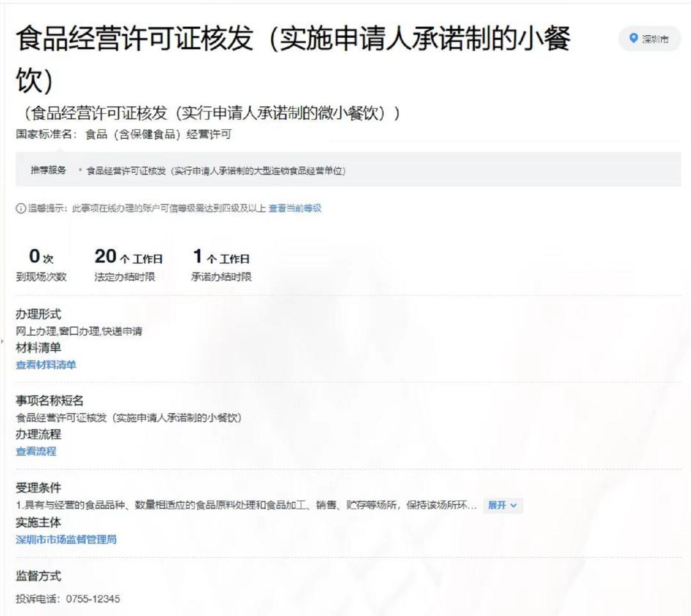Click the chevron arrow next to 展开
The height and width of the screenshot is (616, 691).
pyautogui.click(x=514, y=505)
